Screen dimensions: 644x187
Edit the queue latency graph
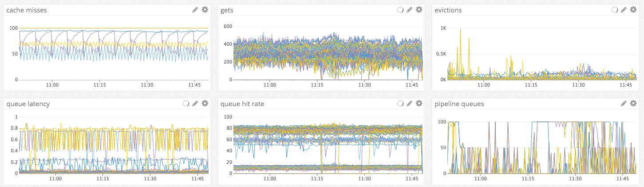[195, 103]
